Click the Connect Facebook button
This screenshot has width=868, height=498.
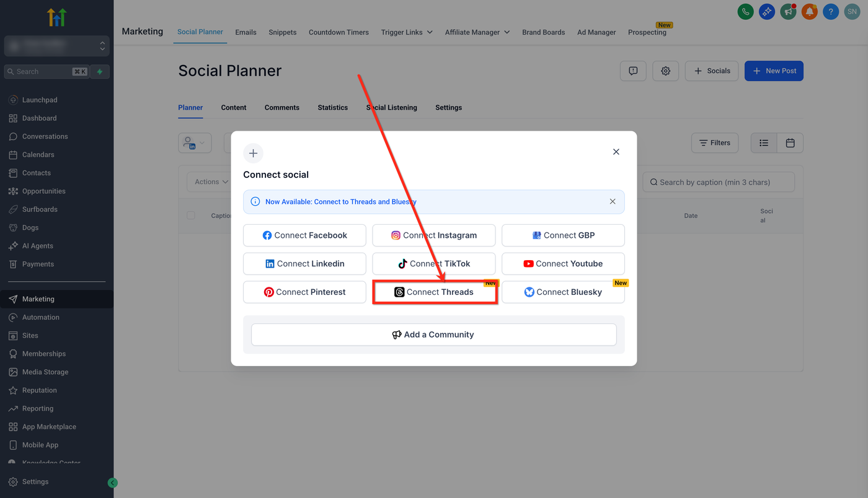click(304, 235)
